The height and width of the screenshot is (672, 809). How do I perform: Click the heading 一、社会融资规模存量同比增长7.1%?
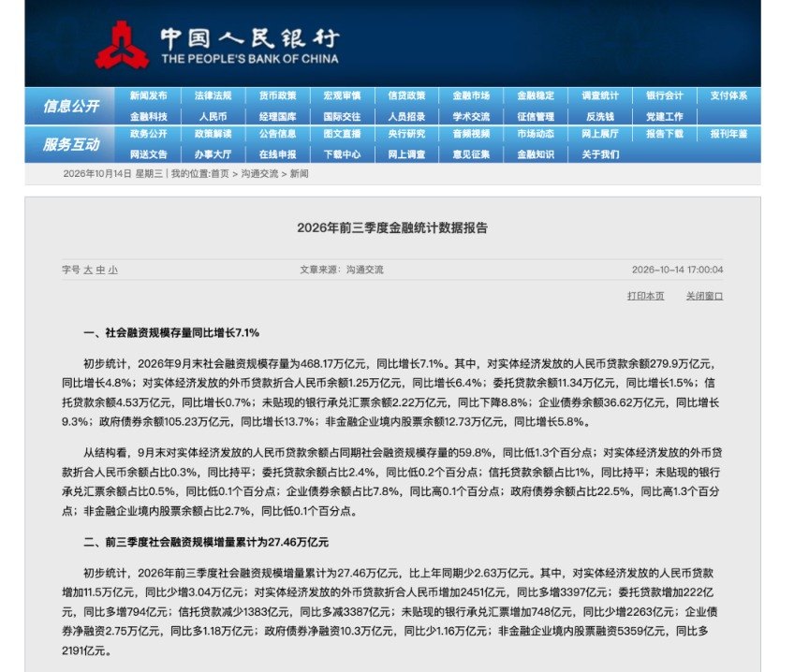pos(171,333)
